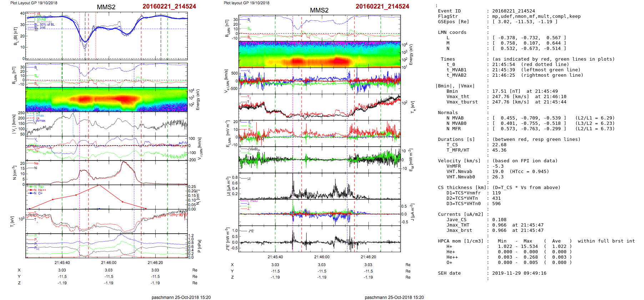Select the right plot's energy spectrogram panel
Viewport: 644px width, 300px height.
(x=320, y=54)
